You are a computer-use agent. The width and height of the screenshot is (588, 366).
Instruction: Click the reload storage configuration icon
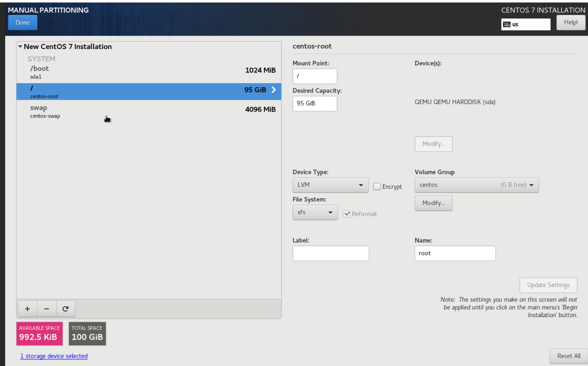click(x=66, y=309)
